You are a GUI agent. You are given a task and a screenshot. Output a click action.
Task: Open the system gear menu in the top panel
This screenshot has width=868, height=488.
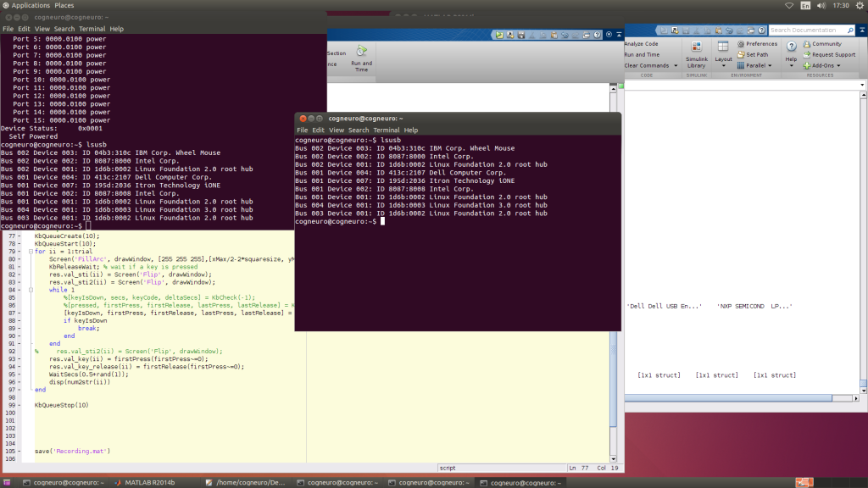(x=860, y=6)
